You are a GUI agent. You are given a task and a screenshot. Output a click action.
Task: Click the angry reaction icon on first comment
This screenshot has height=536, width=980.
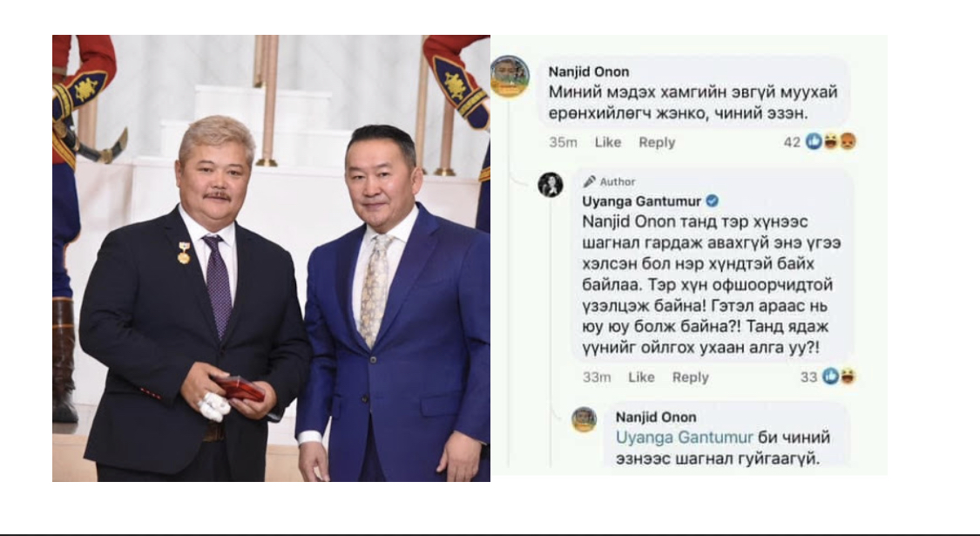(848, 141)
